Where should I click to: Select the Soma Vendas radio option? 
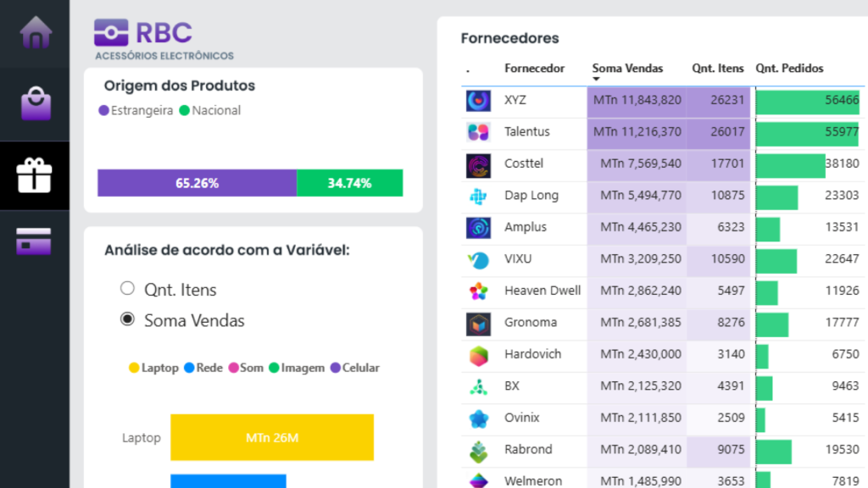128,319
